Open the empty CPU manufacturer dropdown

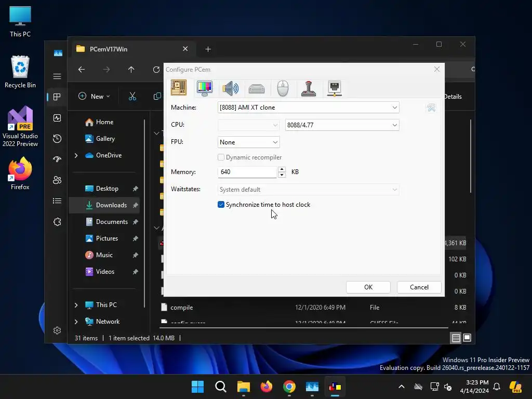(249, 125)
